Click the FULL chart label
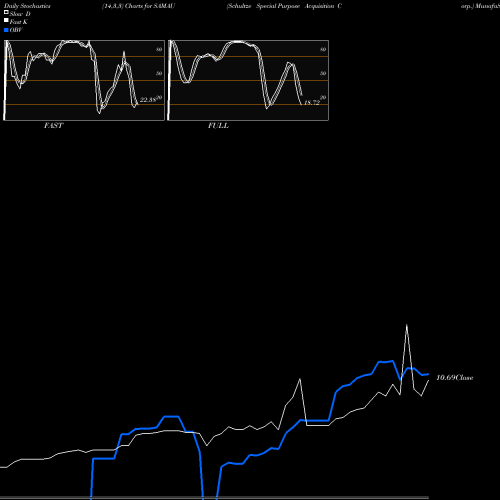 point(218,125)
